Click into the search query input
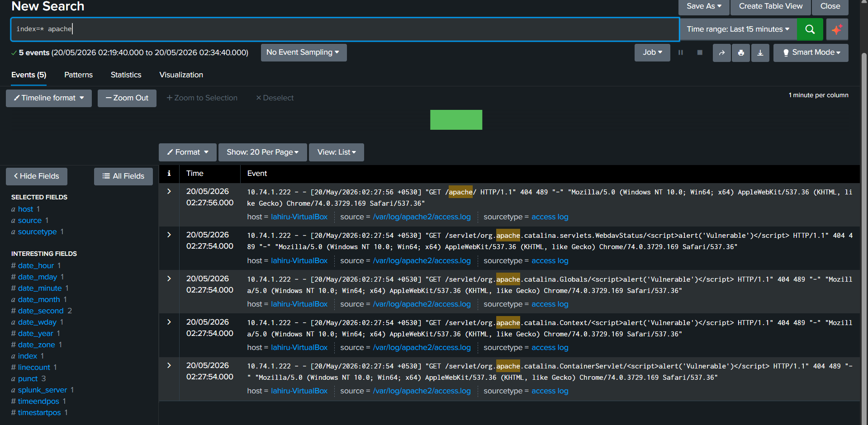The width and height of the screenshot is (868, 425). click(345, 29)
